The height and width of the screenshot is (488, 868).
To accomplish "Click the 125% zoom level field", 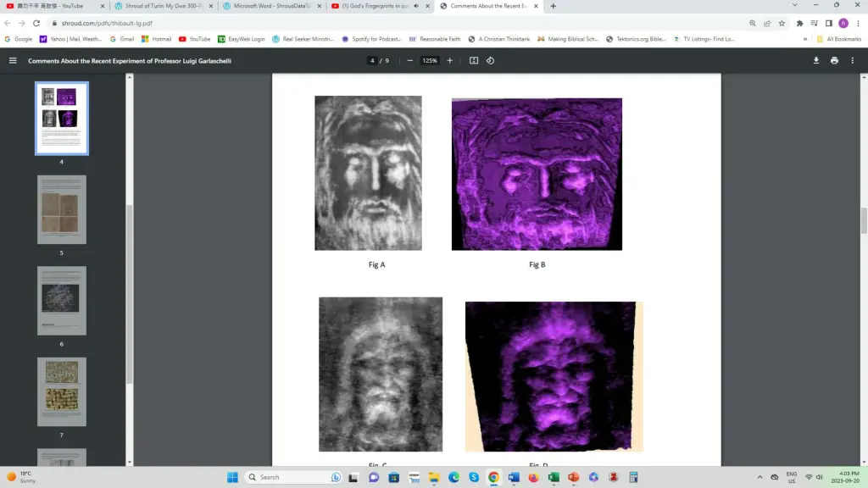I will [x=430, y=61].
